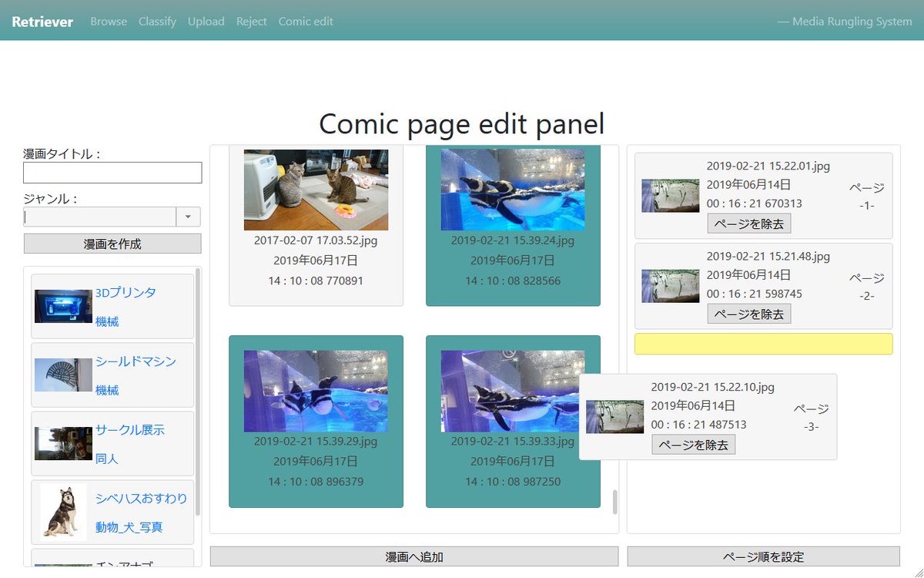Open the シールドマシン comic link
924x578 pixels.
(x=136, y=361)
